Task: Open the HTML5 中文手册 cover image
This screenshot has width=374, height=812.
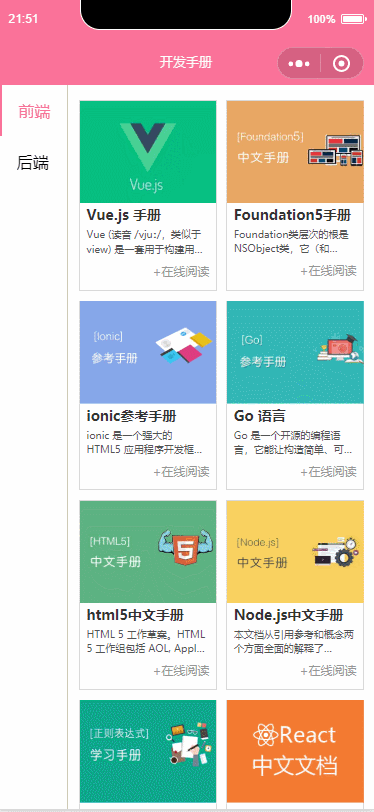Action: 148,552
